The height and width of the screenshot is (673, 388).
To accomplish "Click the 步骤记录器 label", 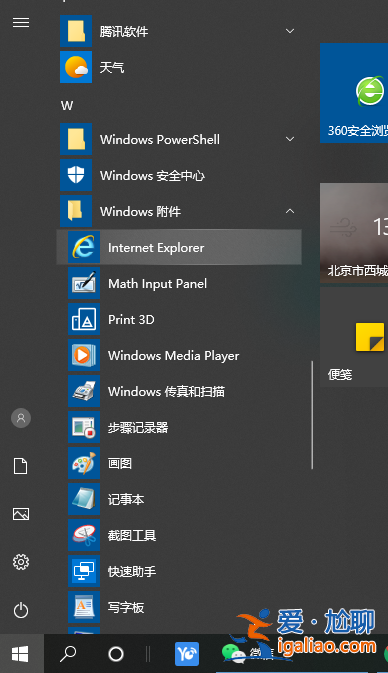I will (x=138, y=428).
